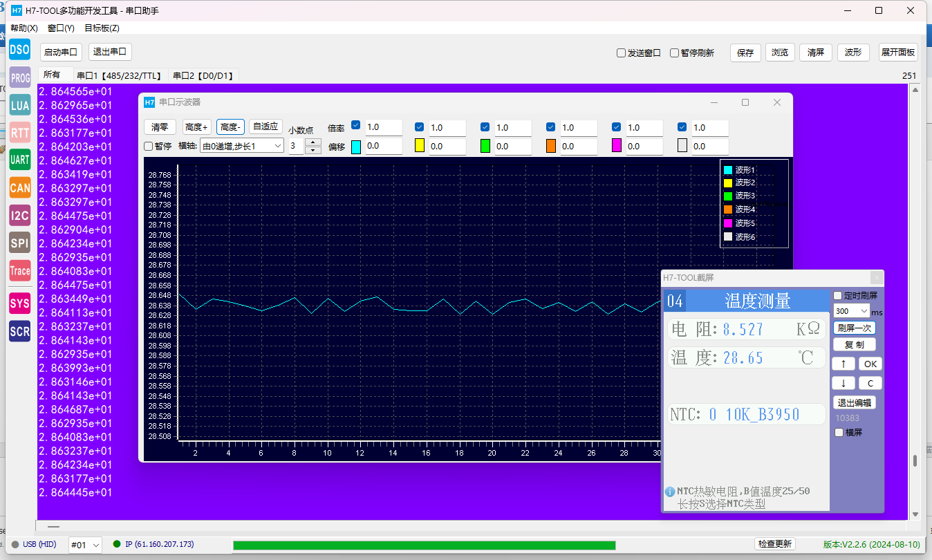Click the green progress bar in the status bar

click(x=424, y=545)
